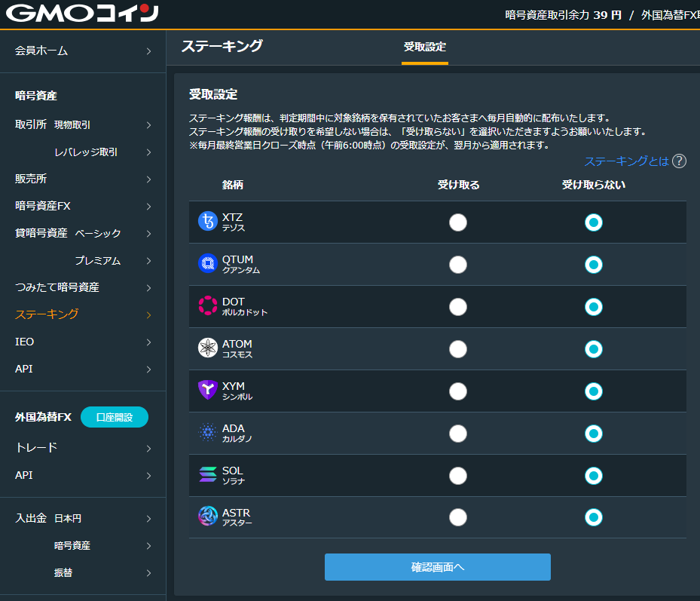Open the ステーキングとは link
Image resolution: width=700 pixels, height=601 pixels.
[x=627, y=161]
